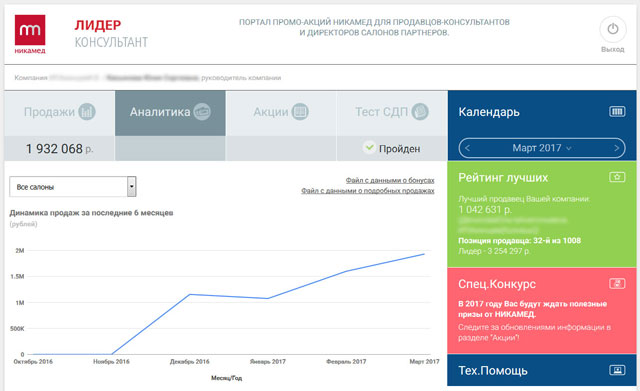Image resolution: width=640 pixels, height=391 pixels.
Task: Click the icon in Спец.Конкурс panel
Action: [x=617, y=283]
